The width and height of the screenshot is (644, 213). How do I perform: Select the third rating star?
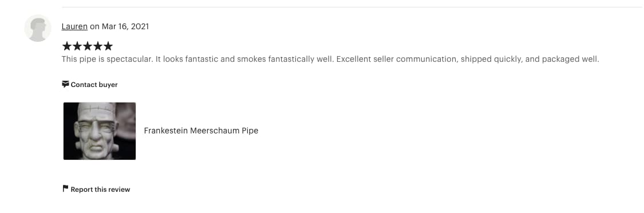87,46
